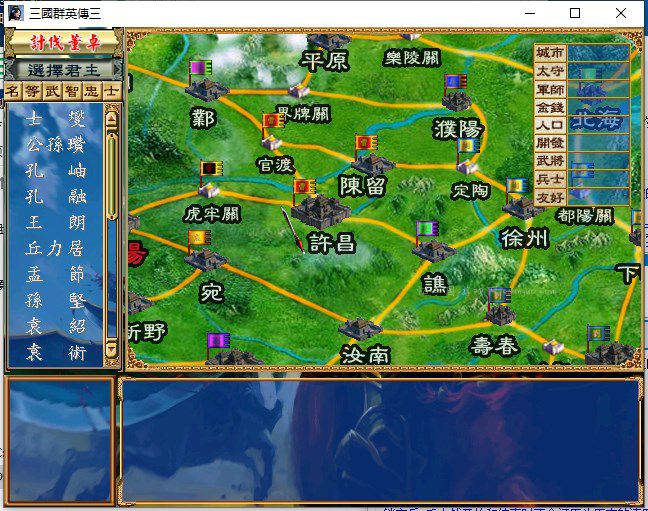Viewport: 648px width, 511px height.
Task: Sort ruler list by 武 column
Action: 52,91
